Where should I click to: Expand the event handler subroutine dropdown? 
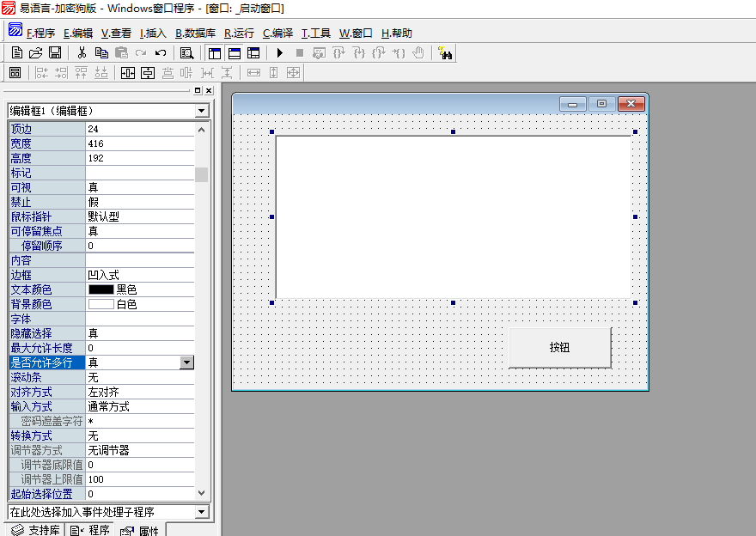pos(202,512)
